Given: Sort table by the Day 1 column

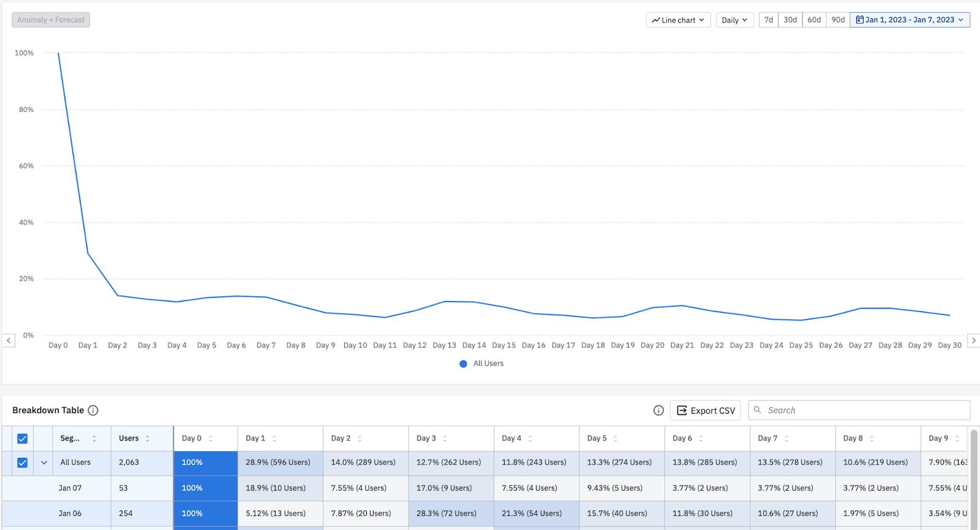Looking at the screenshot, I should 274,439.
